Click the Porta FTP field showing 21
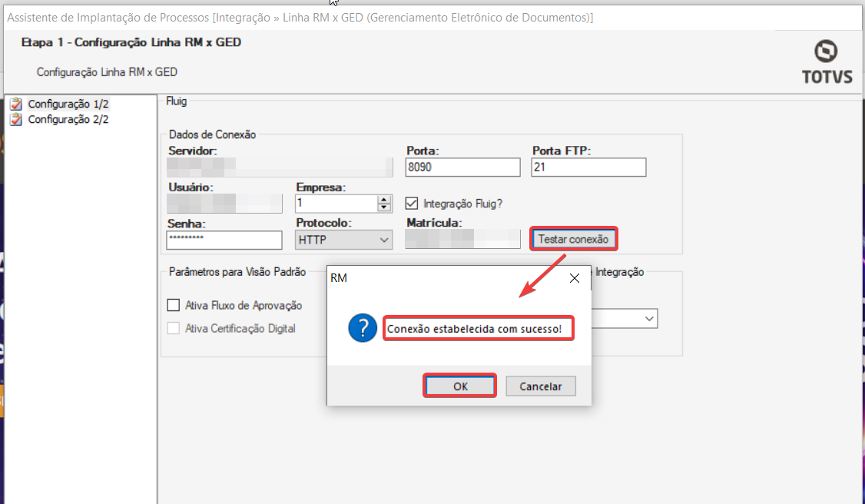Image resolution: width=865 pixels, height=504 pixels. click(x=588, y=167)
